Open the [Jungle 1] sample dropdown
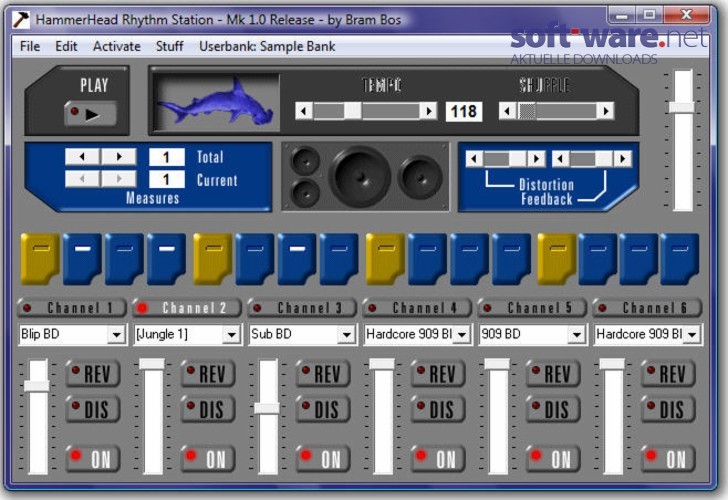This screenshot has height=500, width=728. [x=231, y=334]
